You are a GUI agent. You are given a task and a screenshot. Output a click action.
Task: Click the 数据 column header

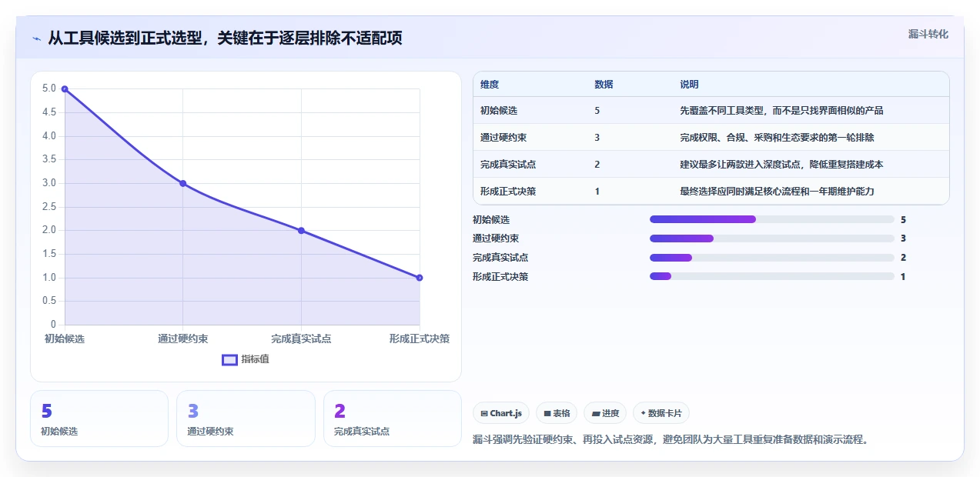tap(604, 85)
